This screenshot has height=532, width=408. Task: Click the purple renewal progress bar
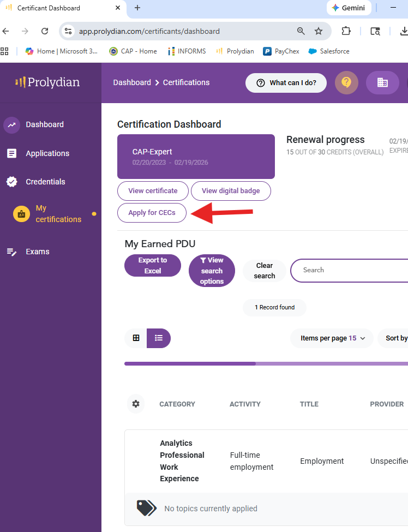tap(190, 363)
